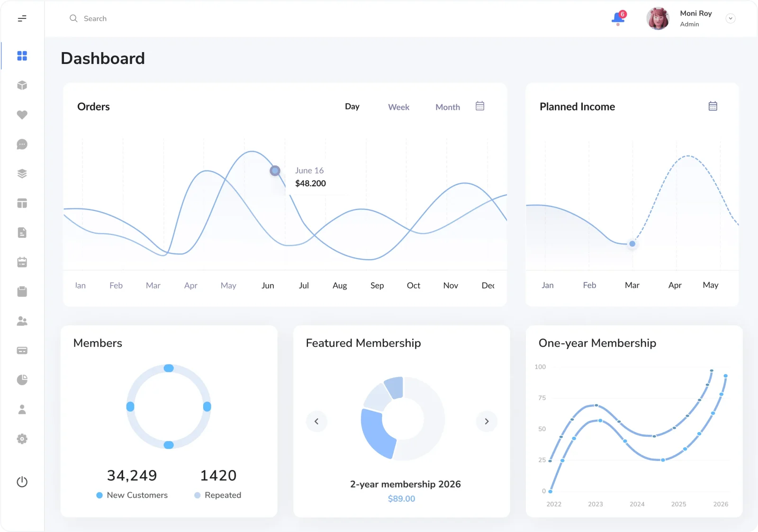Open the credit card payments sidebar icon

tap(22, 351)
